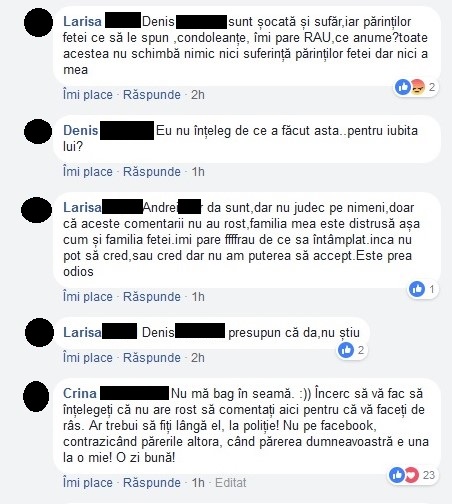Open the Crina author name link

80,393
